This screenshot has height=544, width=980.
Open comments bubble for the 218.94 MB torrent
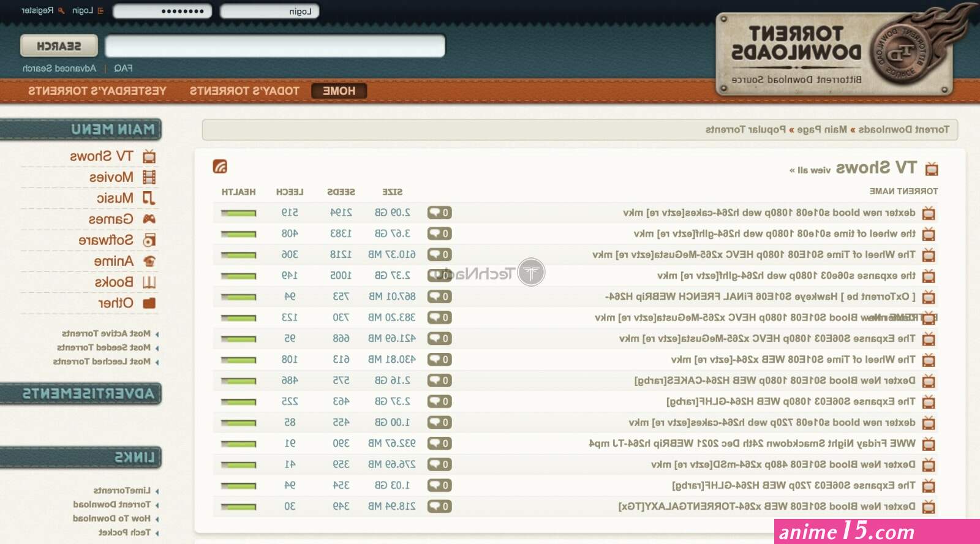(440, 506)
